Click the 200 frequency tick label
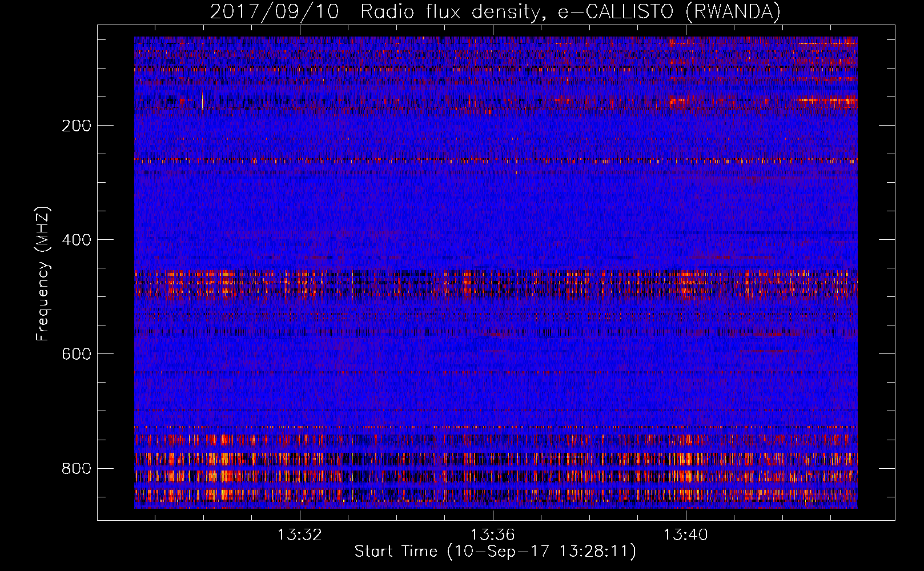This screenshot has width=924, height=571. pyautogui.click(x=77, y=126)
